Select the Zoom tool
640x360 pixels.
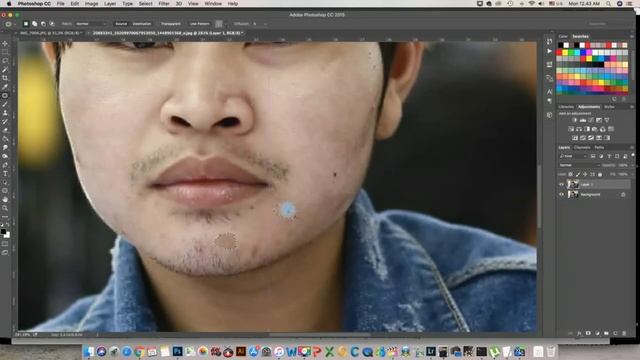point(5,208)
